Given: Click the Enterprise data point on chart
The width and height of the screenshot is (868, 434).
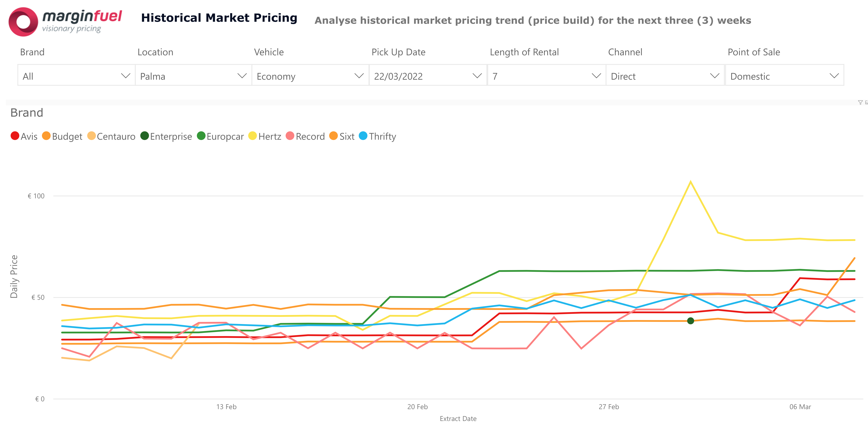Looking at the screenshot, I should (x=690, y=321).
